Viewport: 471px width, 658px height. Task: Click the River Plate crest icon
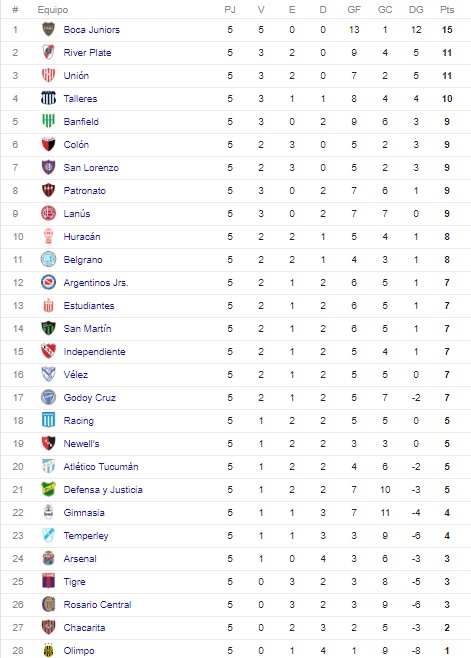(48, 52)
